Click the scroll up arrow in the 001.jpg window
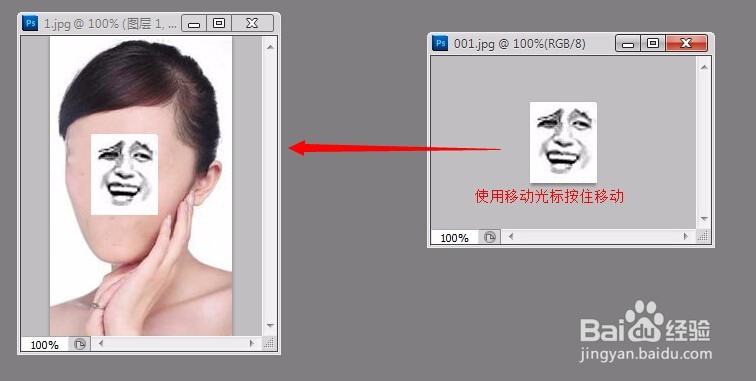 [x=704, y=67]
